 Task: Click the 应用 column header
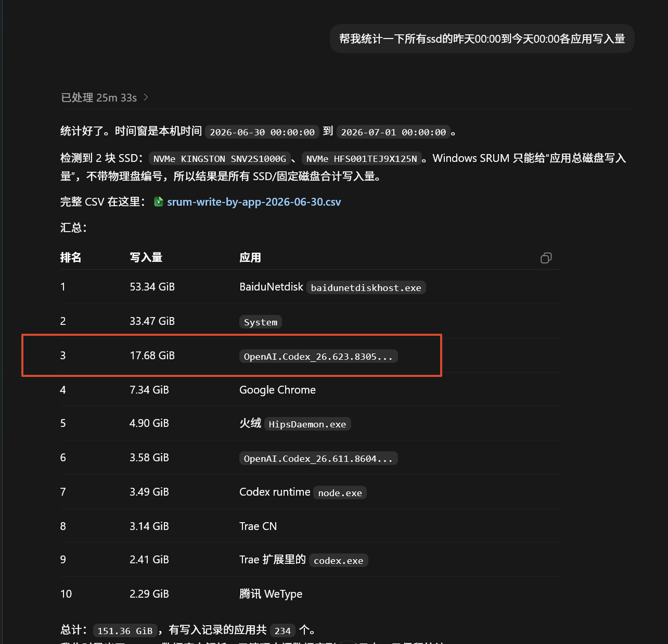point(250,258)
